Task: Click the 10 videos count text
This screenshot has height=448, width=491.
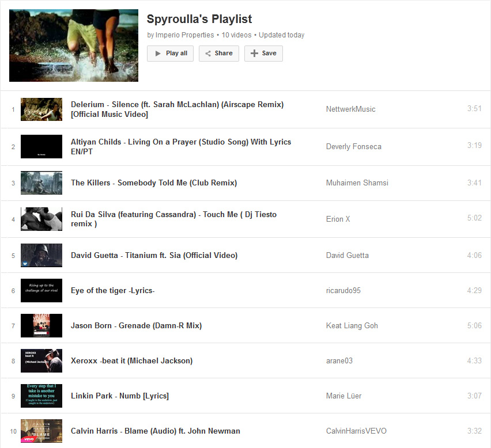Action: coord(236,35)
